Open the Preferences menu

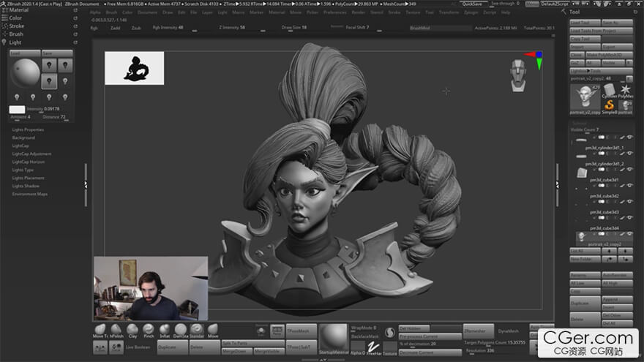click(x=334, y=12)
